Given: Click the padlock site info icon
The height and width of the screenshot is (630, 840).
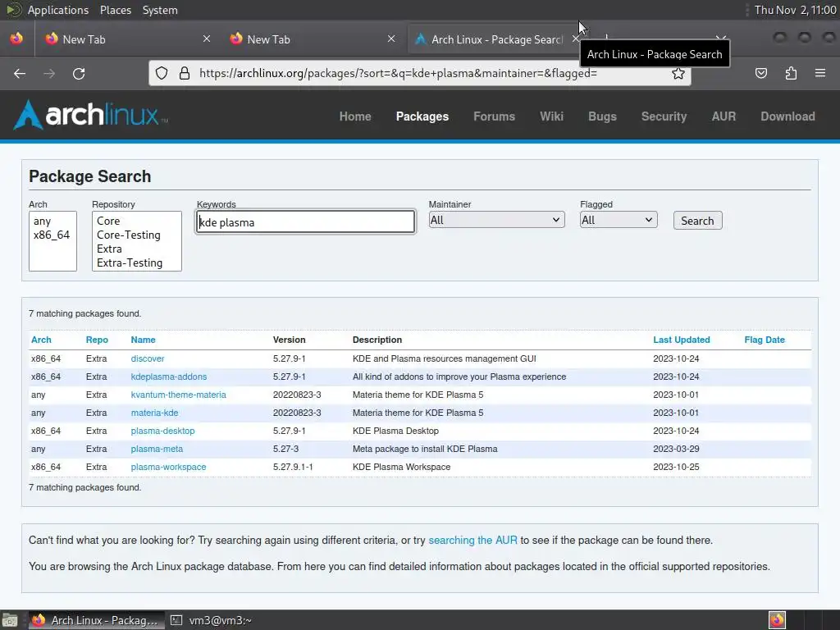Looking at the screenshot, I should click(x=185, y=73).
